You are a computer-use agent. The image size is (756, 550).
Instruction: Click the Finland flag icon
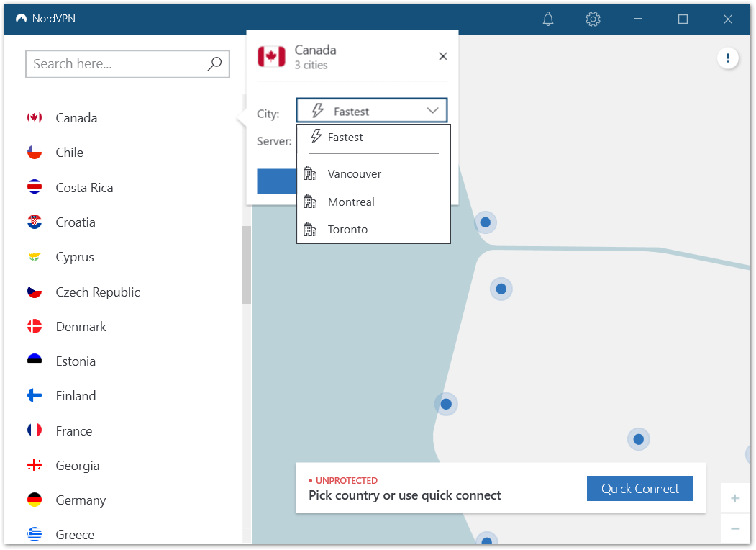35,396
